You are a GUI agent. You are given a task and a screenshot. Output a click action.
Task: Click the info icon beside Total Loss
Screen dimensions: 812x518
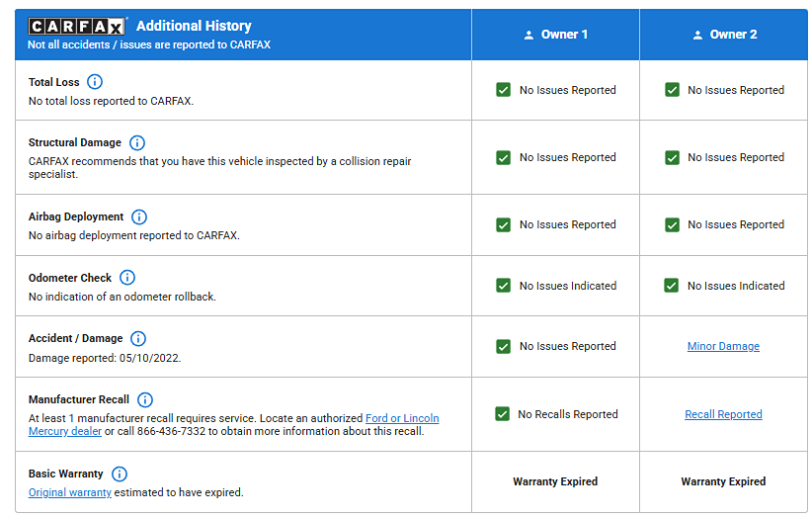point(95,82)
